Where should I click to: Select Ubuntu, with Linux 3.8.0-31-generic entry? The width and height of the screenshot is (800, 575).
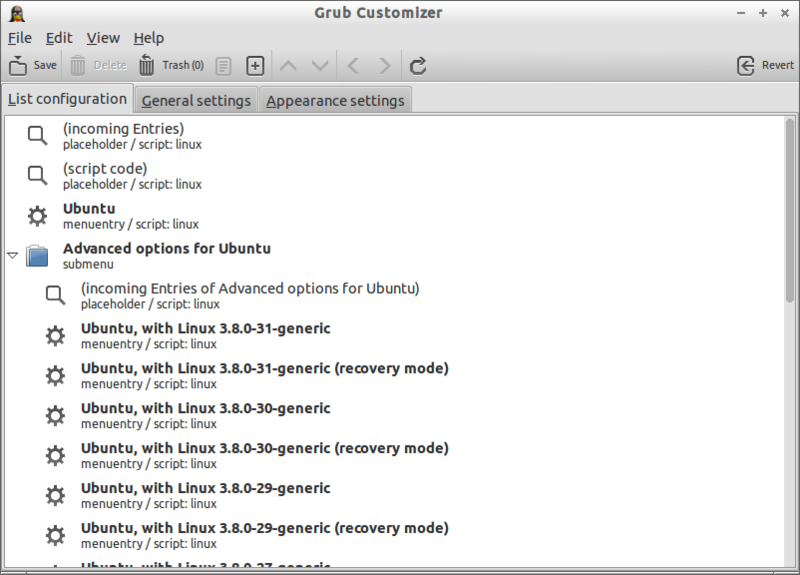(x=394, y=335)
